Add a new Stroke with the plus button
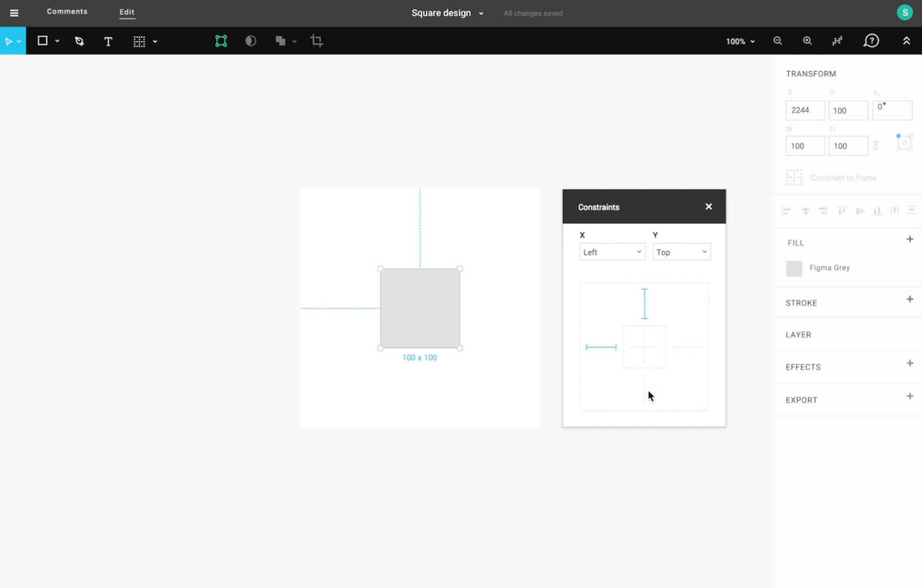The image size is (922, 588). (909, 299)
